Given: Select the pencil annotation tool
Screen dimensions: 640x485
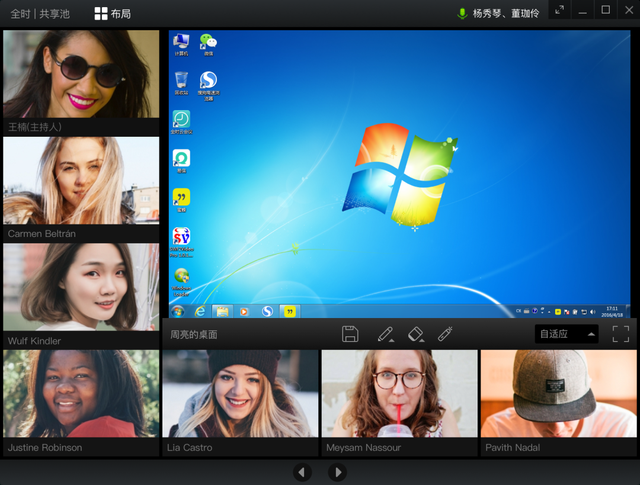Looking at the screenshot, I should point(386,334).
